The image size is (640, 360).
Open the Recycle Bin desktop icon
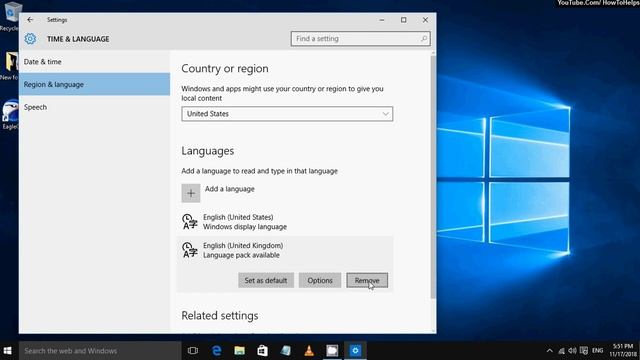pos(11,16)
